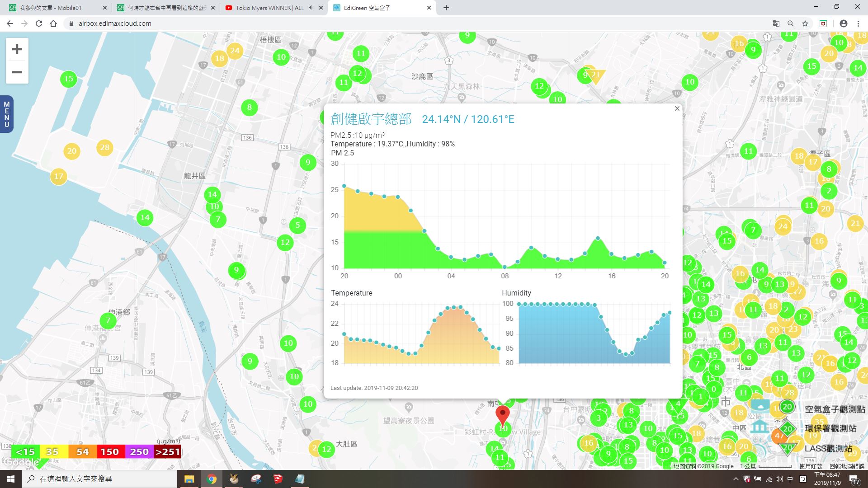This screenshot has height=488, width=868.
Task: Open the browser extension shield icon
Action: (823, 23)
